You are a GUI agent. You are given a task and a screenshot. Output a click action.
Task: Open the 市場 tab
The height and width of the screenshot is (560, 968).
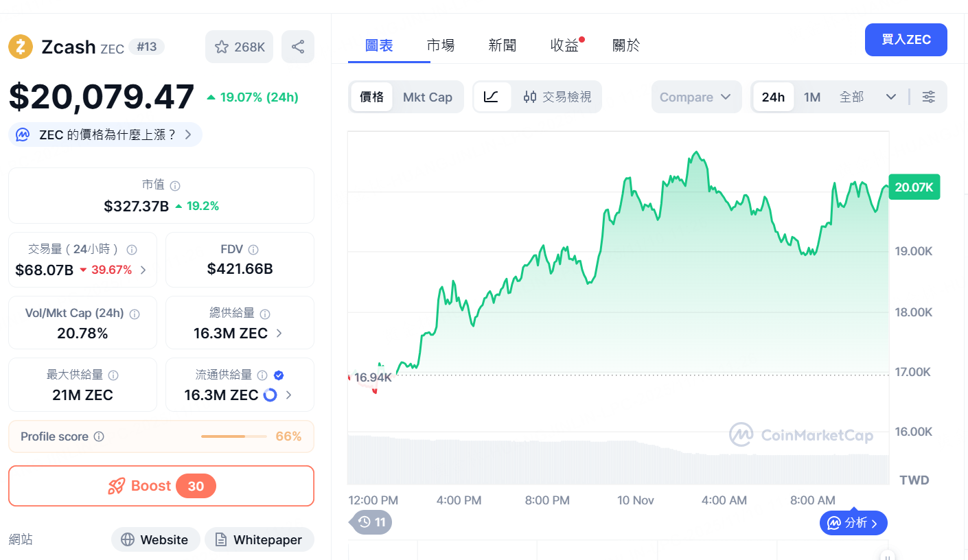pyautogui.click(x=441, y=45)
